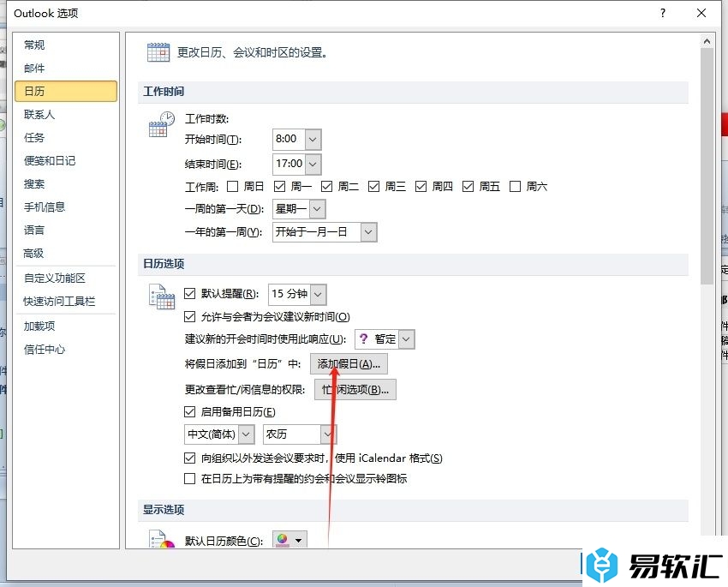This screenshot has width=728, height=587.
Task: Enable the 周六 work week checkbox
Action: (x=516, y=187)
